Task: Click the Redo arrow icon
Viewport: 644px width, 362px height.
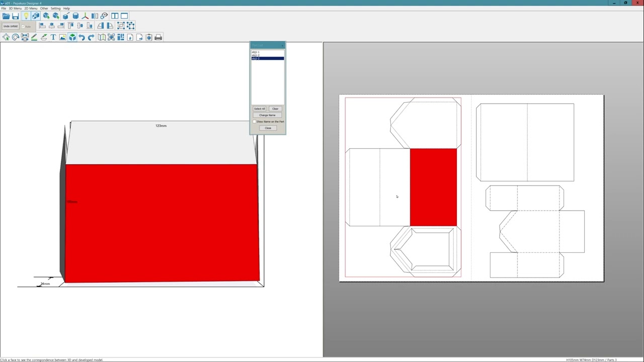Action: pos(91,37)
